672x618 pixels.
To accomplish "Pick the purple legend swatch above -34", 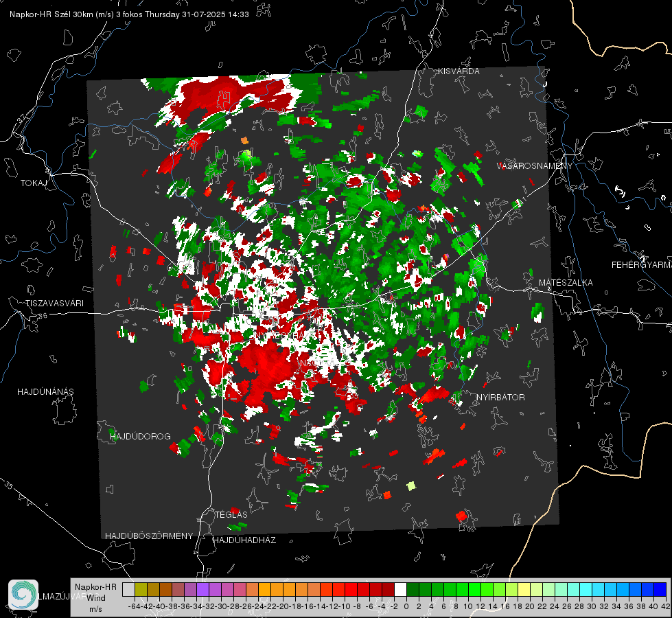I will (202, 589).
